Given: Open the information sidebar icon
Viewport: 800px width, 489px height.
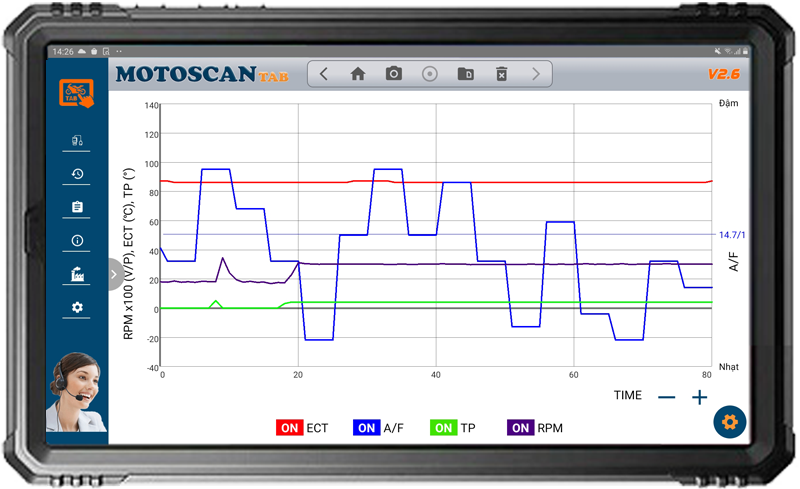Looking at the screenshot, I should pyautogui.click(x=77, y=240).
